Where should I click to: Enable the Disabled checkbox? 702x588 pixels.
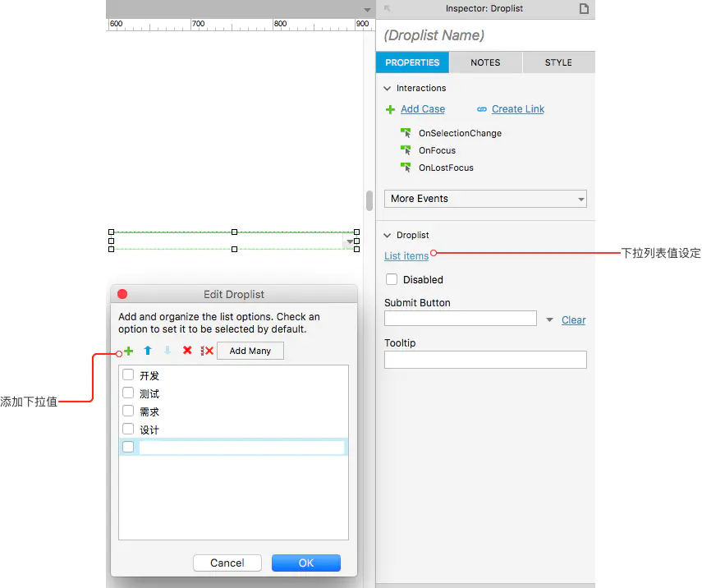click(x=392, y=279)
